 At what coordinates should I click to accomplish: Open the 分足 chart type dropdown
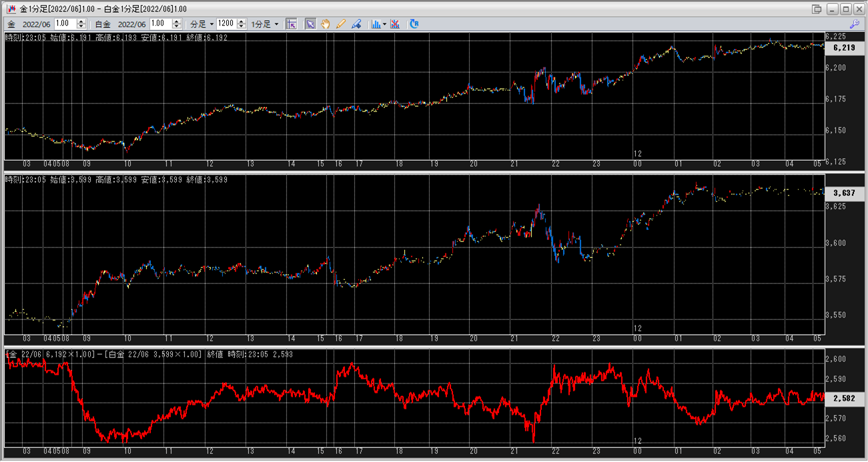201,24
